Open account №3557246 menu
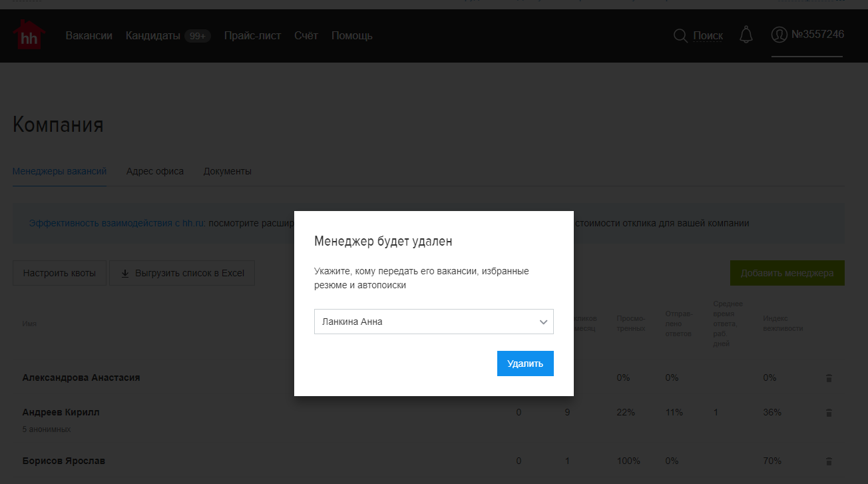868x484 pixels. pyautogui.click(x=817, y=34)
